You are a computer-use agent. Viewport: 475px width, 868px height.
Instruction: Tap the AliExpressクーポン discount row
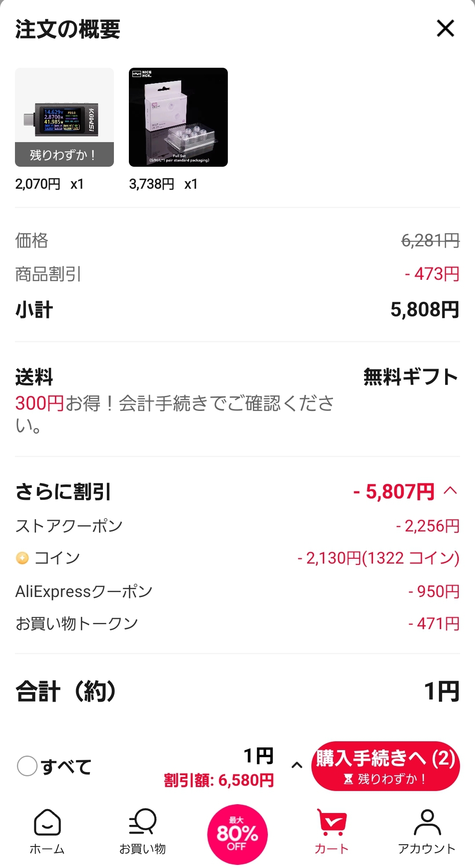237,591
